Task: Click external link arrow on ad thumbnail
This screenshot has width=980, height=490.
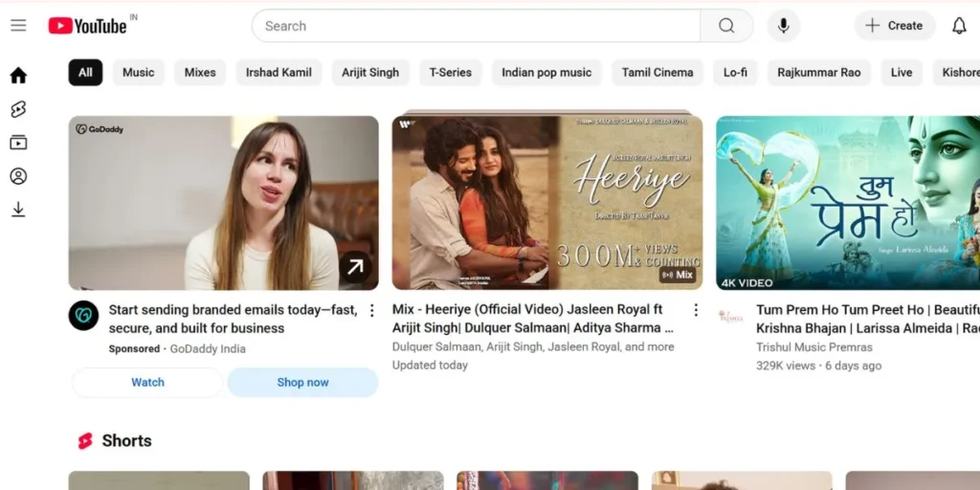Action: (355, 268)
